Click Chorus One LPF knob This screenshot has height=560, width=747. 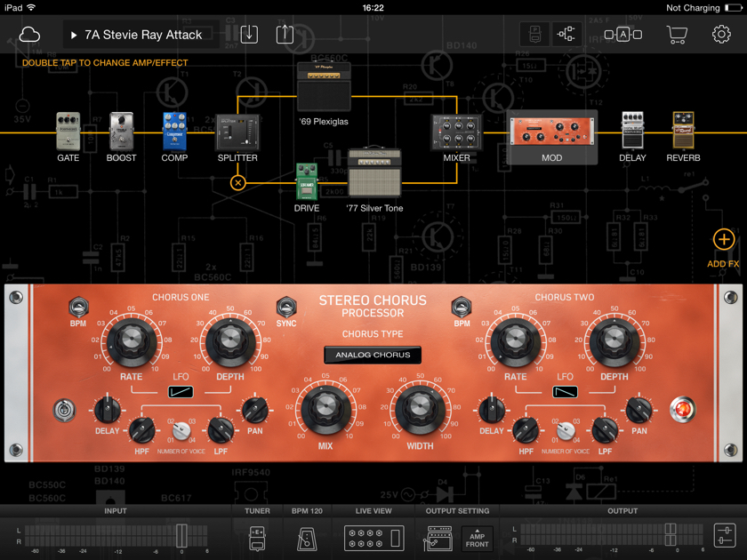[x=221, y=429]
